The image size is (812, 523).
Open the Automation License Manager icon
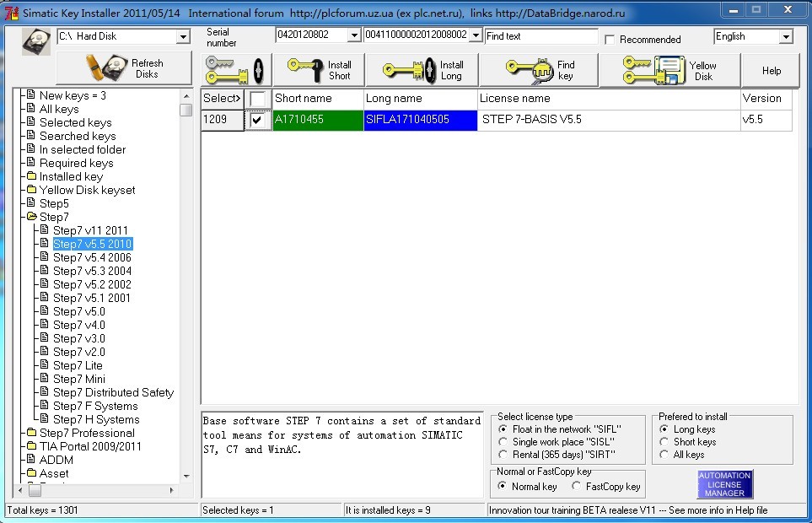tap(724, 484)
